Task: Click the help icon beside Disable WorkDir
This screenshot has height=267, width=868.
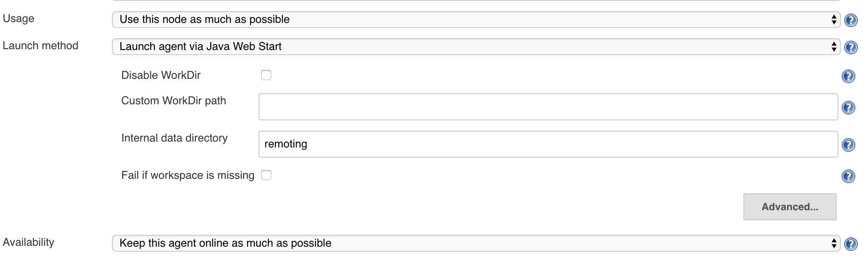Action: (848, 76)
